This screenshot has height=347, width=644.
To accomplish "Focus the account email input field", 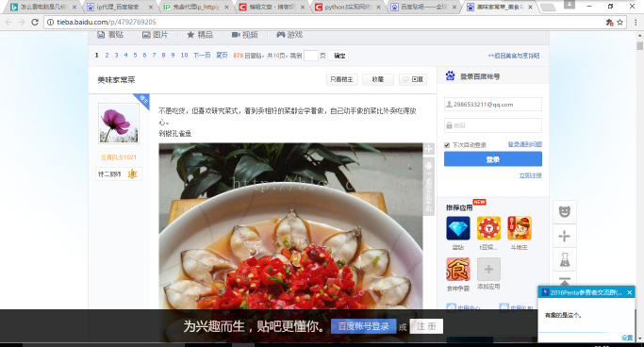I will [x=493, y=105].
